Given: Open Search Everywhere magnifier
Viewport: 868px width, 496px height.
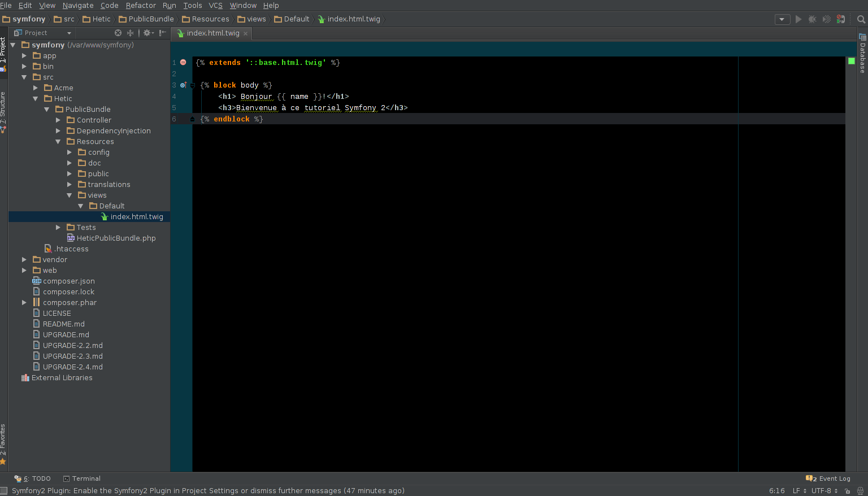Looking at the screenshot, I should click(861, 19).
